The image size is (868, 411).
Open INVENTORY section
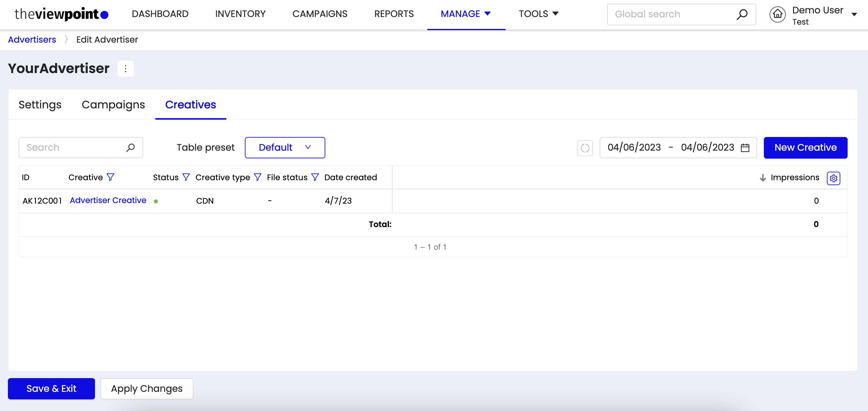coord(240,14)
